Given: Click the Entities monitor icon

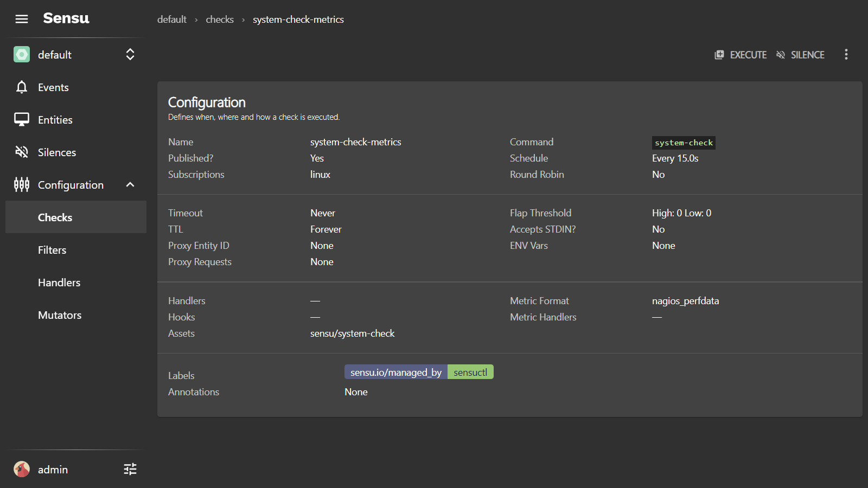Looking at the screenshot, I should tap(22, 120).
